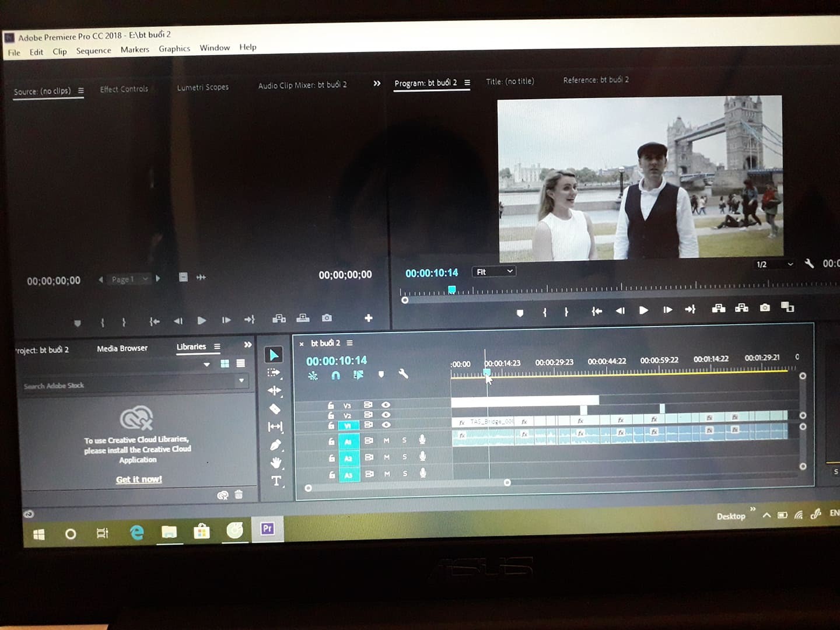840x630 pixels.
Task: Enable voice-over record on A3
Action: pos(423,473)
